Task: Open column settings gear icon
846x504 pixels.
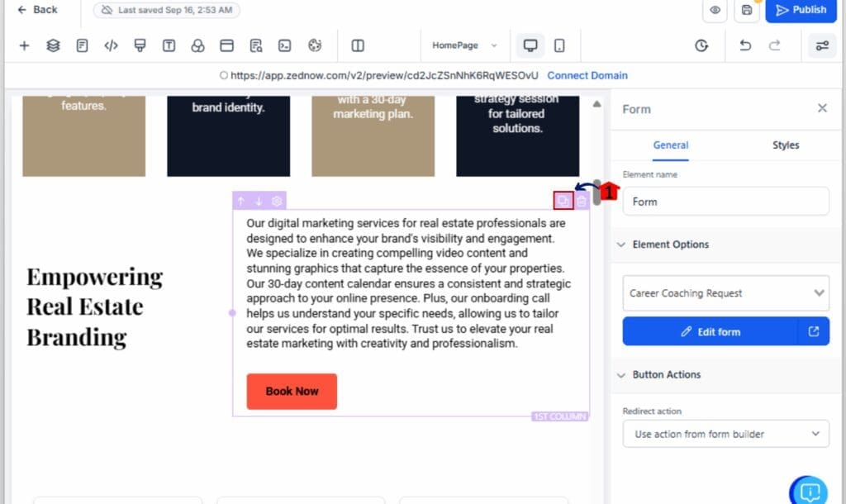Action: coord(277,201)
